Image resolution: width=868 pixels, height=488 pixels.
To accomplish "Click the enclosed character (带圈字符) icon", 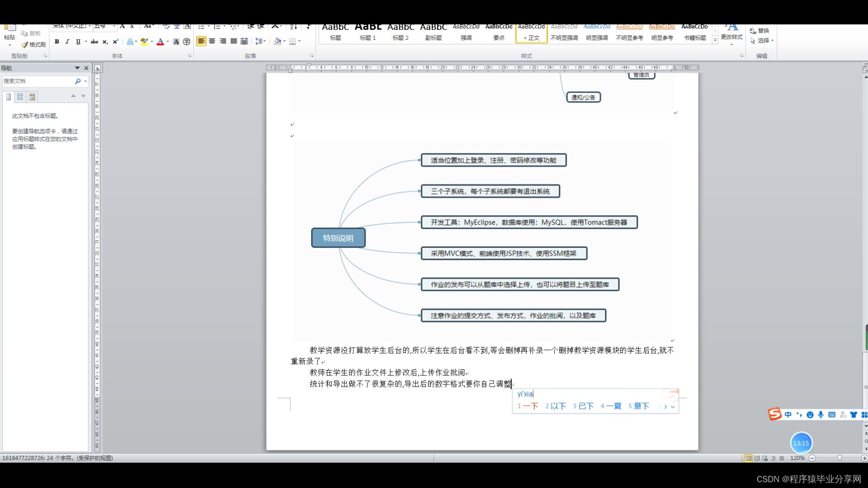I will [187, 42].
